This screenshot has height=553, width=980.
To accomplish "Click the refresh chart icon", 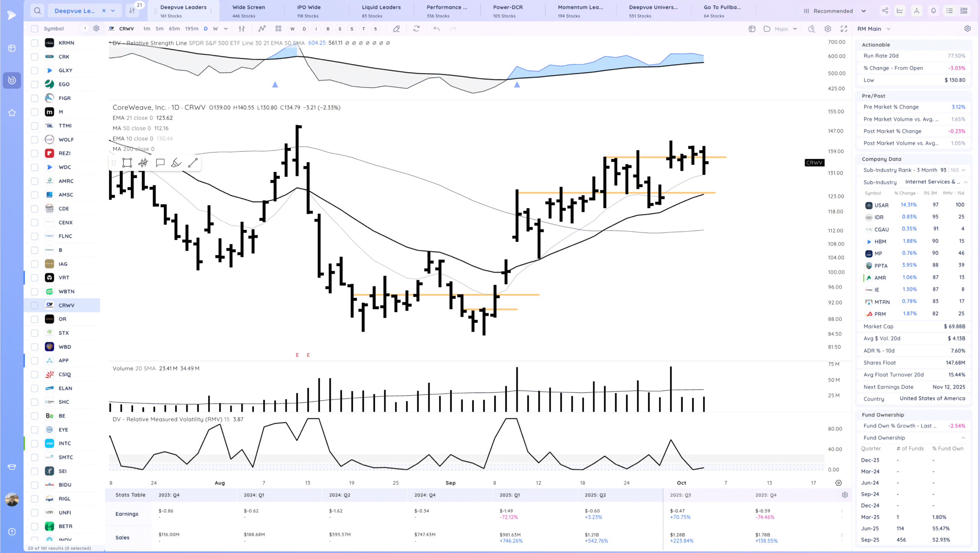I will coord(416,29).
